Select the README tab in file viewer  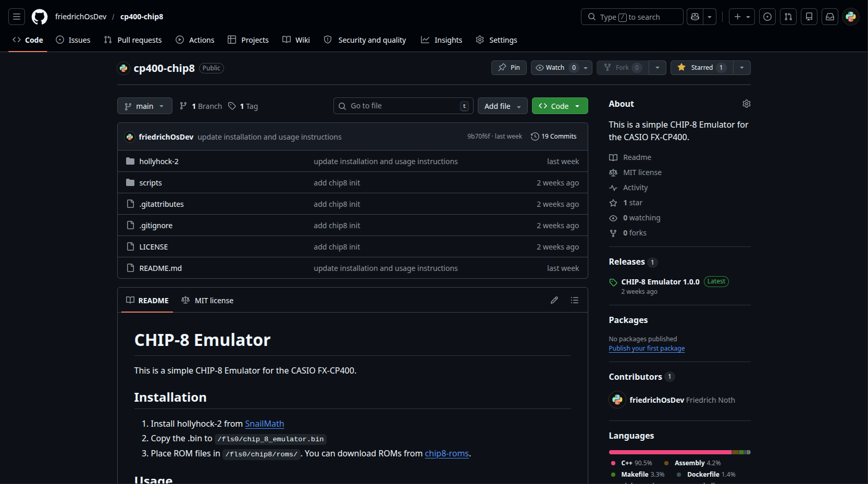147,301
